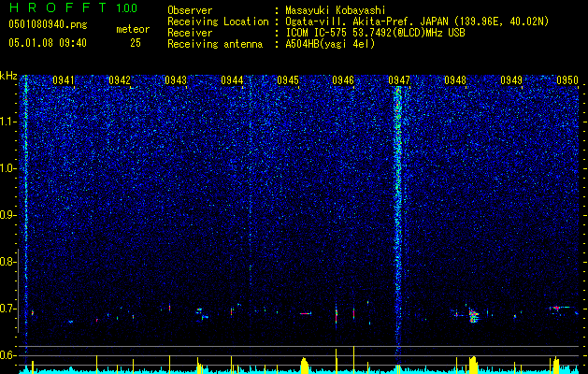
Task: Click the 1.0 kHz frequency tick label
Action: [8, 168]
